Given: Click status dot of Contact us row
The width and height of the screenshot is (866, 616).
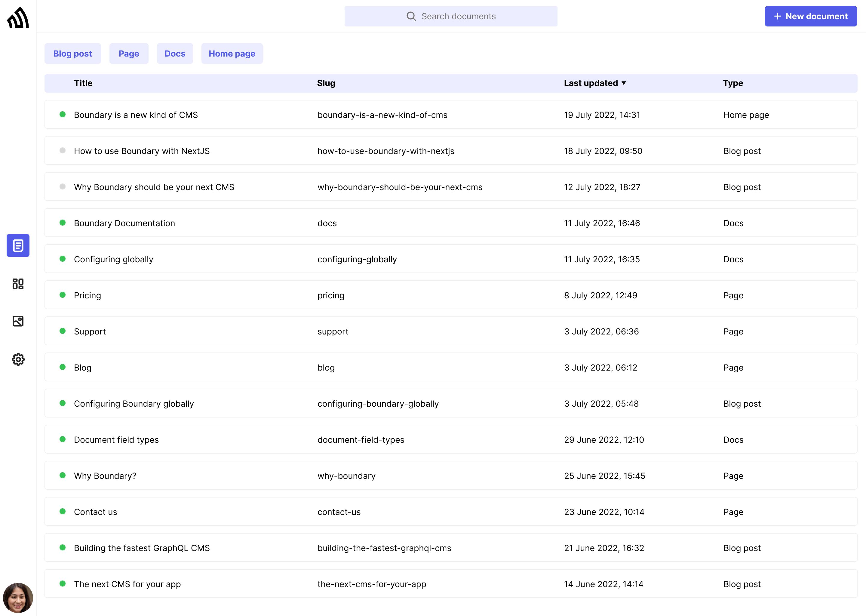Looking at the screenshot, I should 63,511.
